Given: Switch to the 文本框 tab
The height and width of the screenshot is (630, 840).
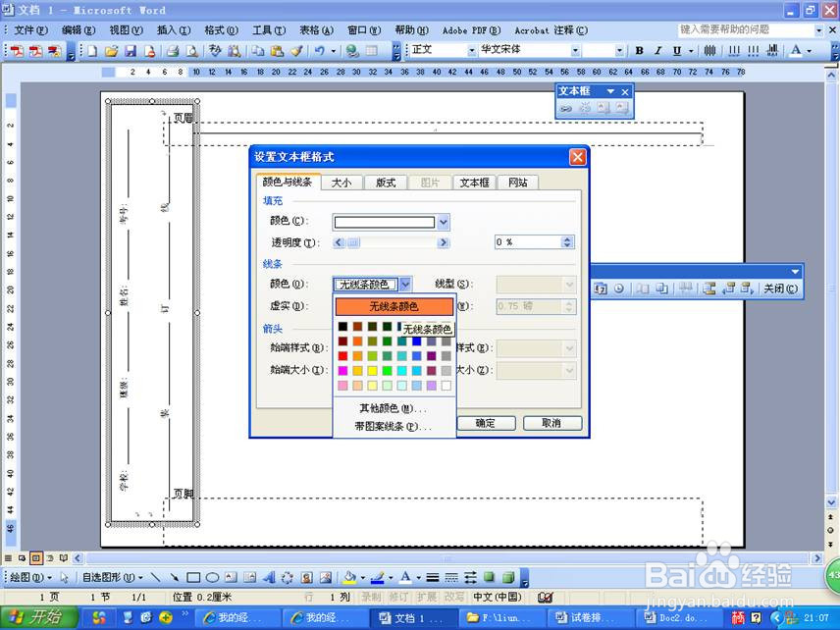Looking at the screenshot, I should [474, 183].
